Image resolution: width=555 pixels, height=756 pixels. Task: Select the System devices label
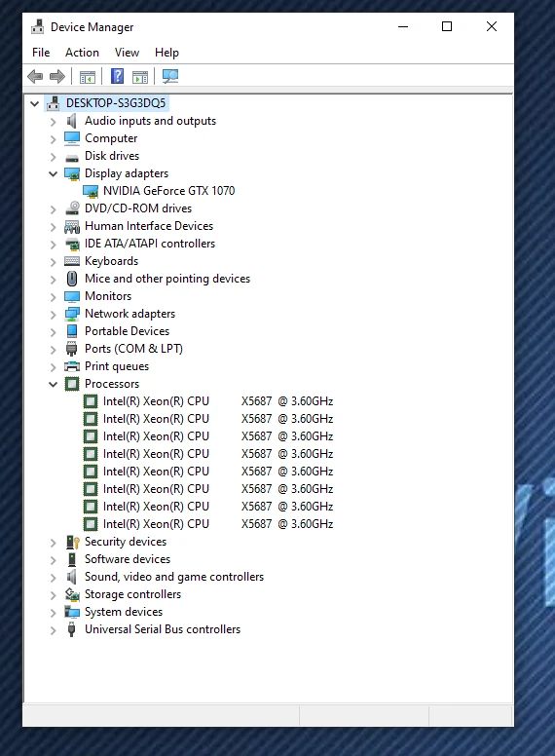124,612
